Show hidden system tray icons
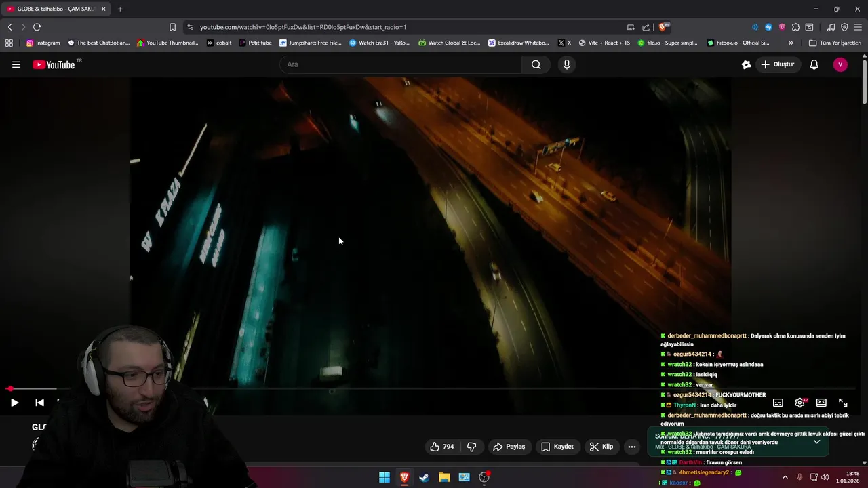The image size is (868, 488). coord(785,477)
